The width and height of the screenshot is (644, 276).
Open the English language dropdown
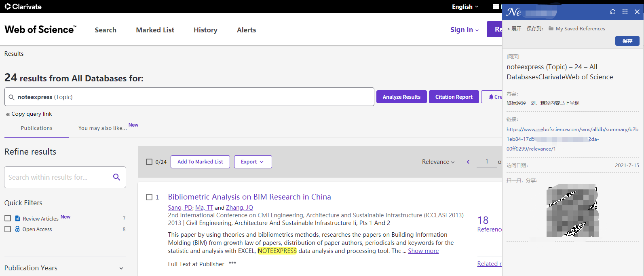pyautogui.click(x=465, y=6)
